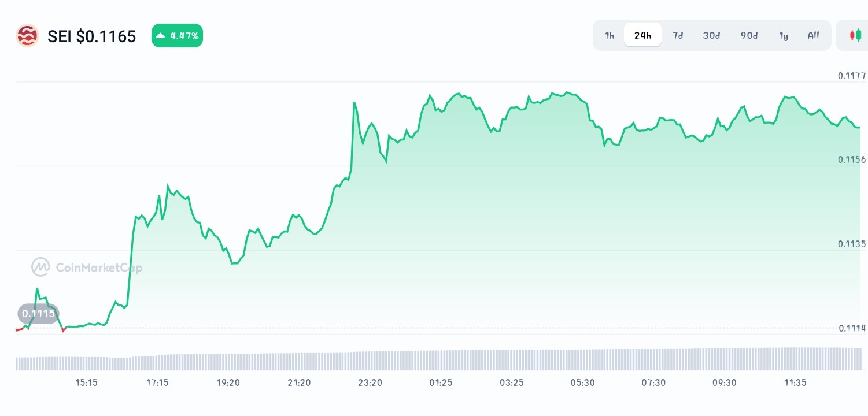Screen dimensions: 868x416
Task: Click the 17:15 time axis label
Action: click(x=157, y=382)
